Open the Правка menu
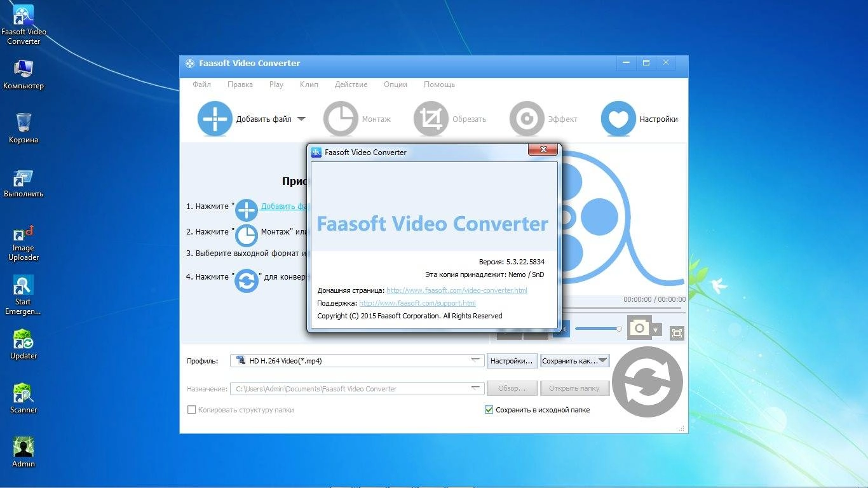Viewport: 868px width, 488px height. [240, 85]
